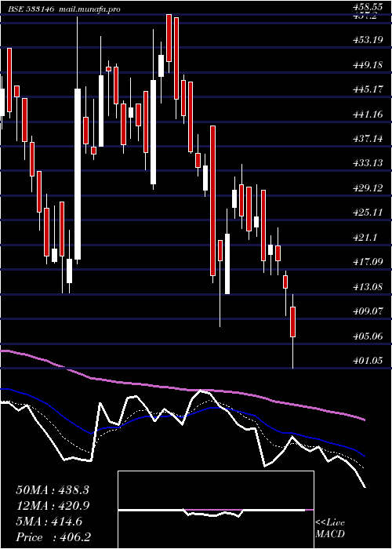Screen dimensions: 392x549
Task: Click the 437.14 price axis label
Action: (x=368, y=139)
